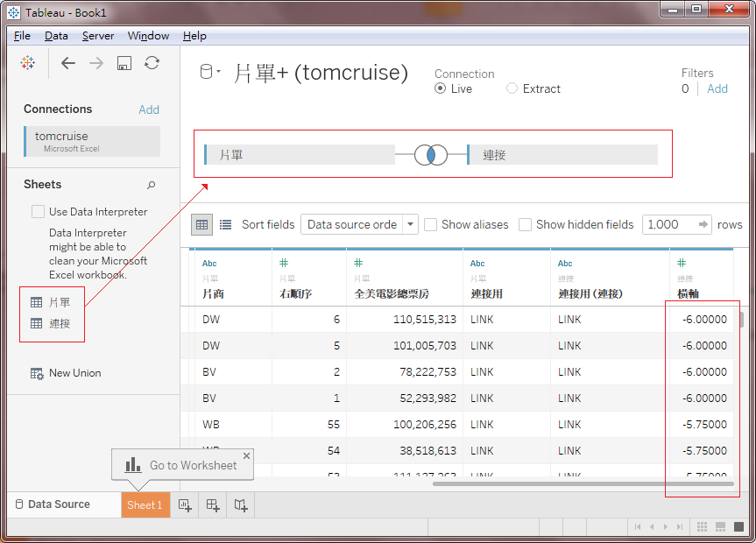Select the 片單 table in the join canvas
756x543 pixels.
point(300,155)
